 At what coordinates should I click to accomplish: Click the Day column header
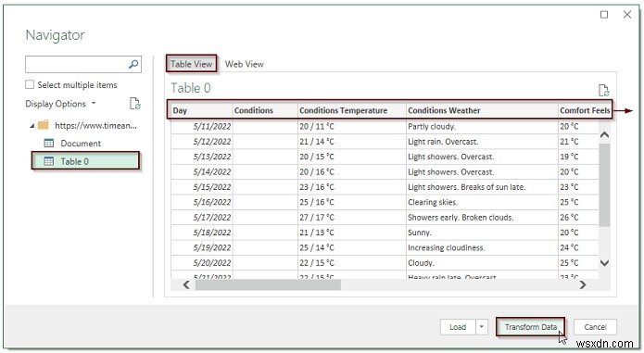[x=202, y=110]
